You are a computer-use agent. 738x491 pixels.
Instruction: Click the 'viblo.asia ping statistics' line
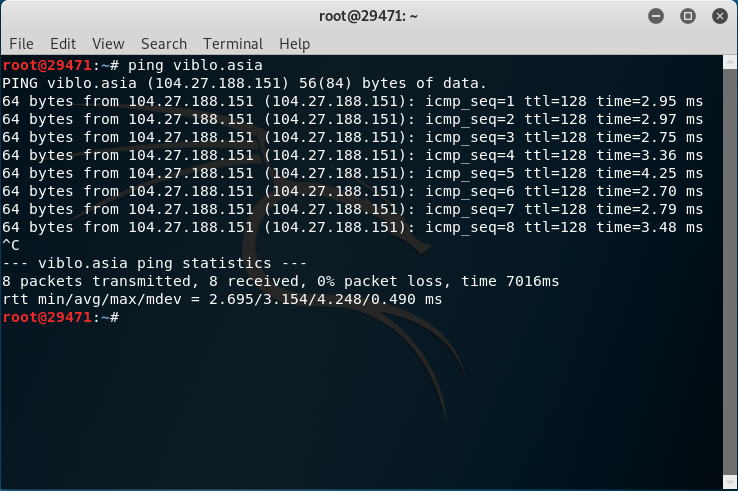pyautogui.click(x=154, y=263)
